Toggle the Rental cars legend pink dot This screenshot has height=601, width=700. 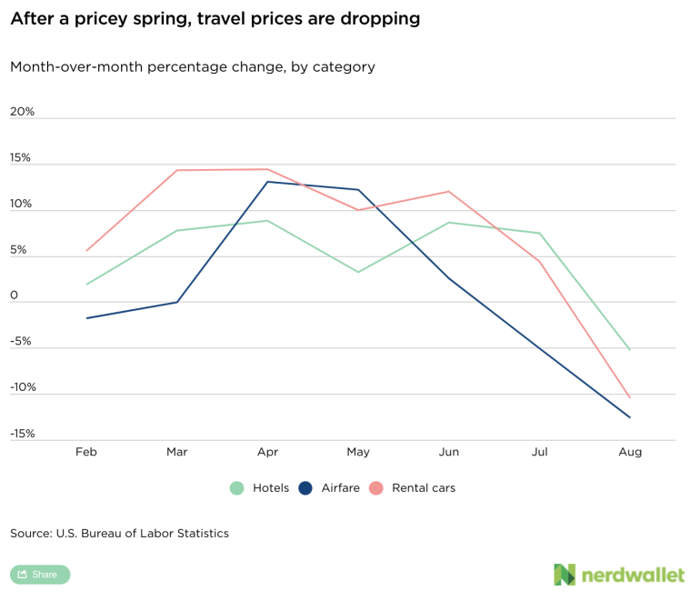(376, 488)
